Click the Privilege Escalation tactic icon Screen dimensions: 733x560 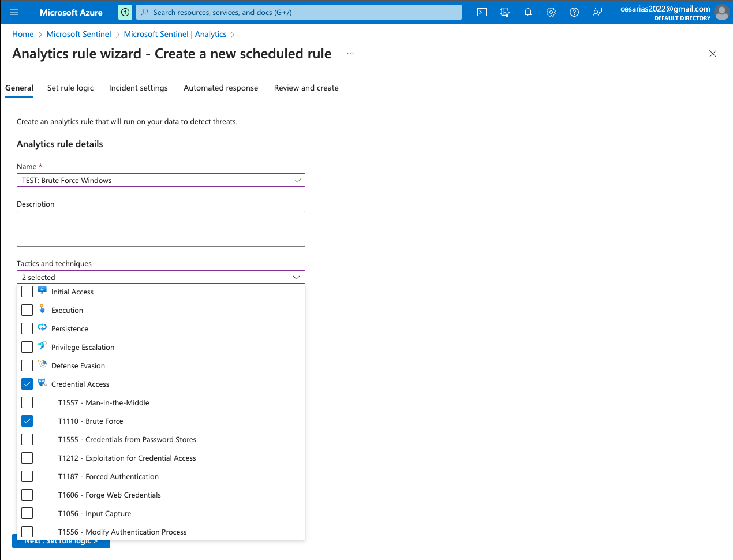42,346
